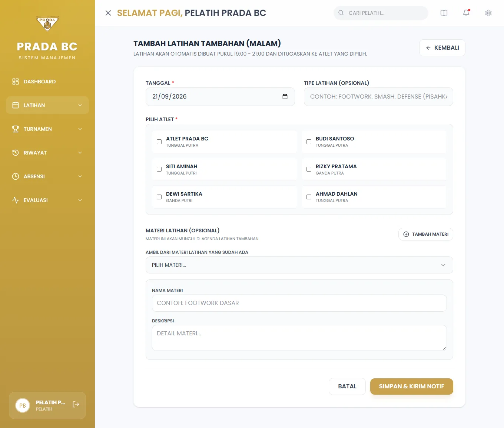The height and width of the screenshot is (428, 504).
Task: Click the logout icon beside Pelatih profile
Action: (x=76, y=404)
